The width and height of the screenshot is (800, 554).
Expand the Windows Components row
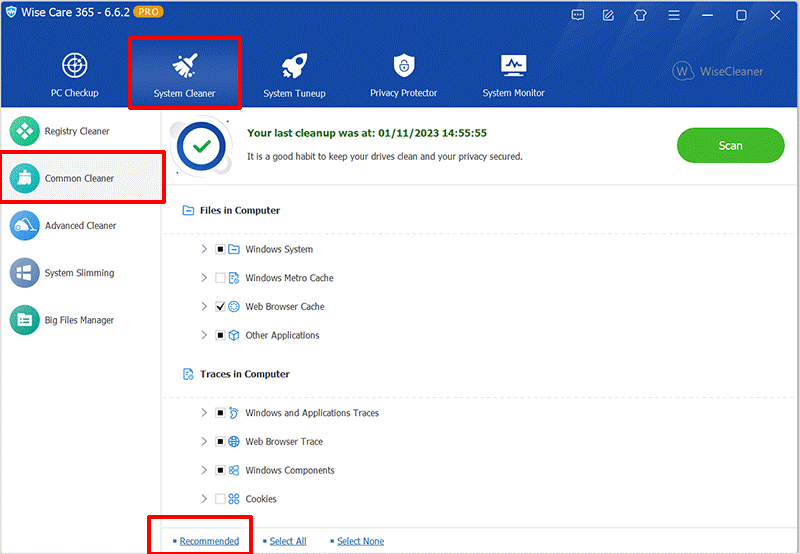click(x=204, y=470)
